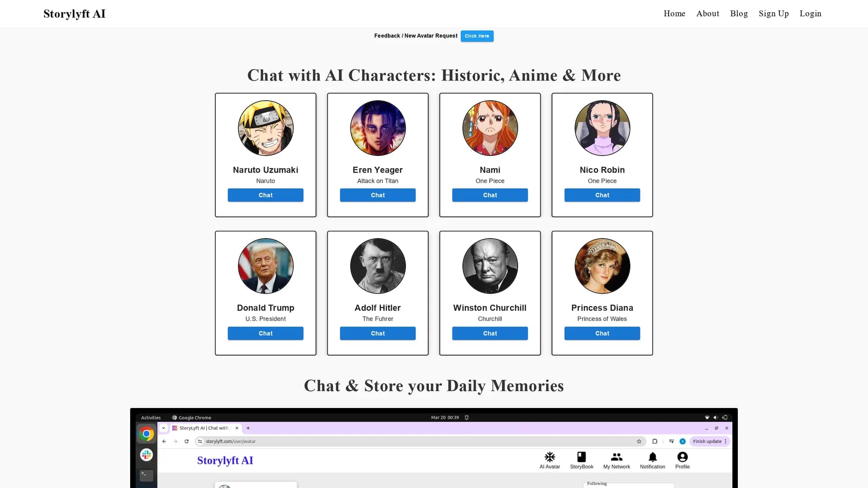868x488 pixels.
Task: Open the Login page
Action: [x=810, y=14]
